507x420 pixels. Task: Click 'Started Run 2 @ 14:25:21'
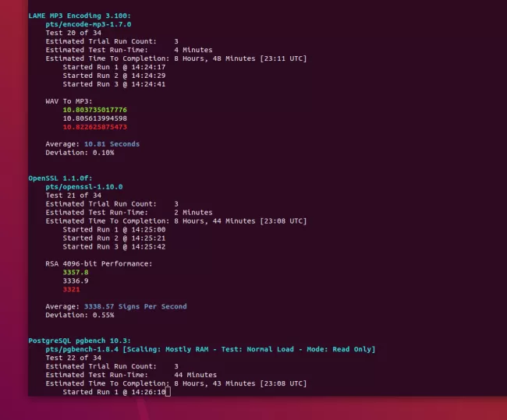(x=114, y=238)
